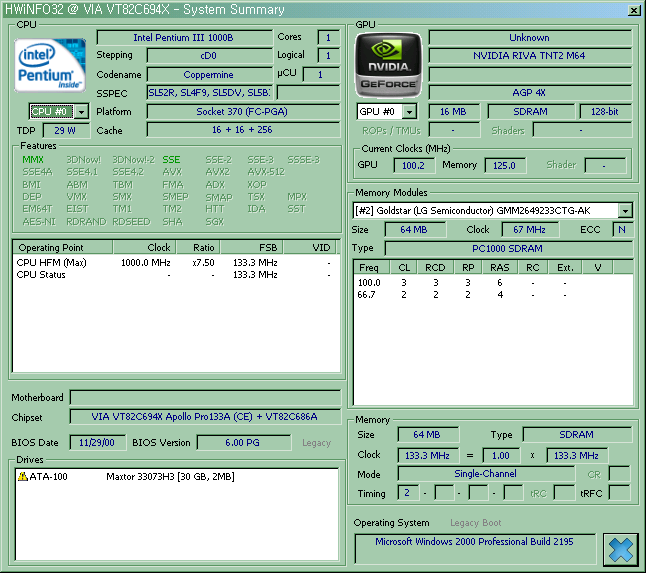
Task: Click the CL column header
Action: click(x=404, y=267)
